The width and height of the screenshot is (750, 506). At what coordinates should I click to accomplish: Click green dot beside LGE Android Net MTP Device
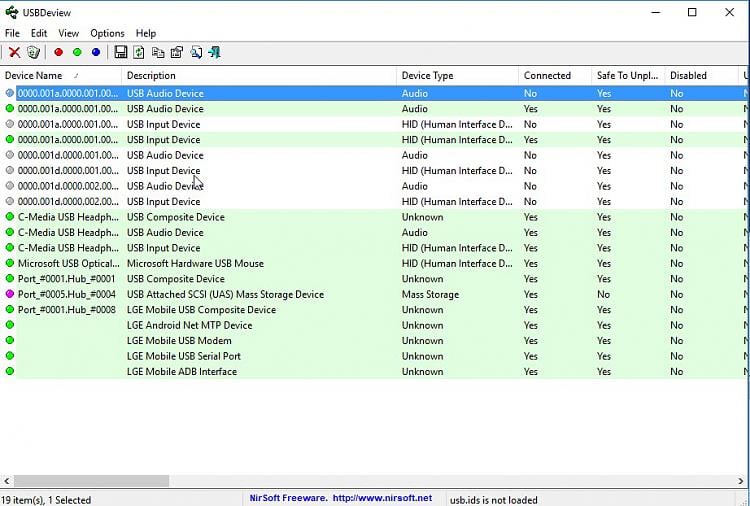tap(10, 325)
